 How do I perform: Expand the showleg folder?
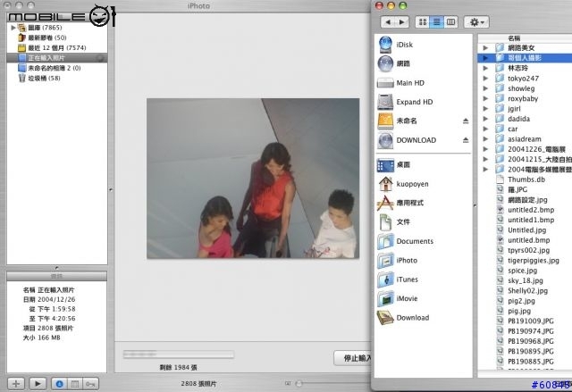click(x=485, y=88)
